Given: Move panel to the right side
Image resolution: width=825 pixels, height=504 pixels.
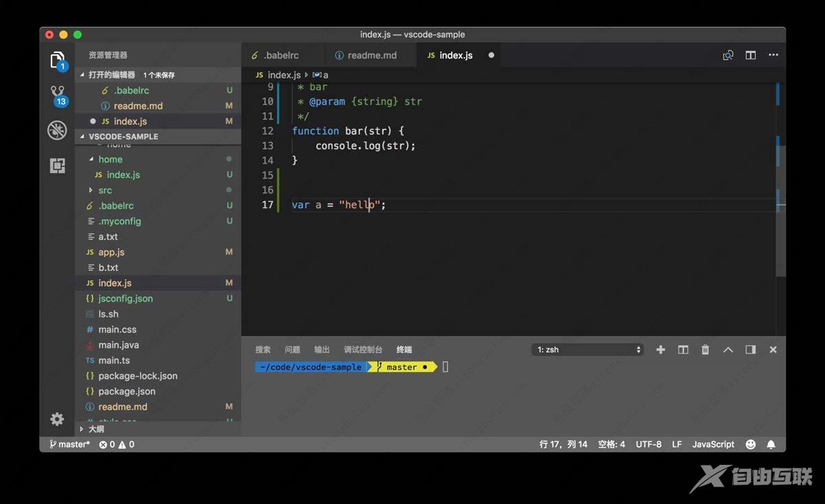Looking at the screenshot, I should [x=751, y=350].
